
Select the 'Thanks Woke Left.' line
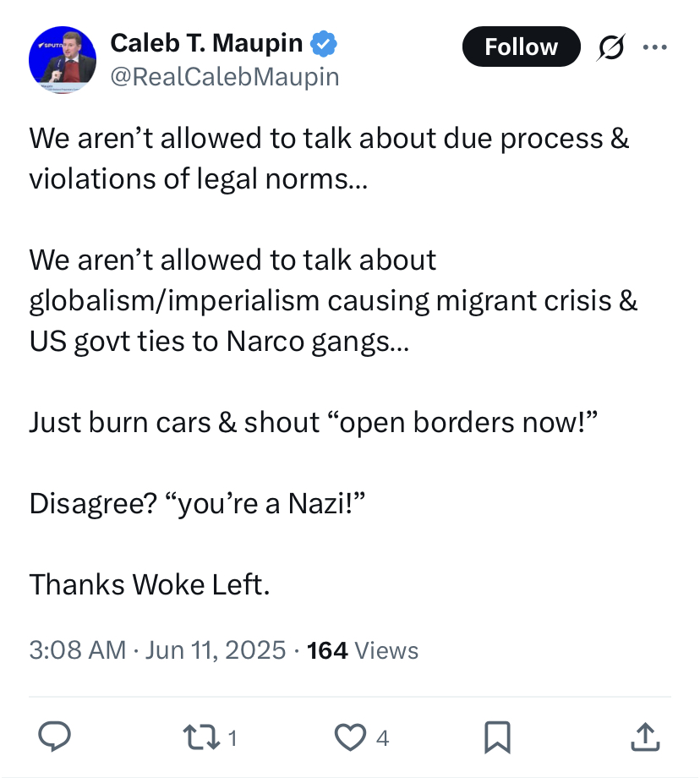click(x=150, y=584)
